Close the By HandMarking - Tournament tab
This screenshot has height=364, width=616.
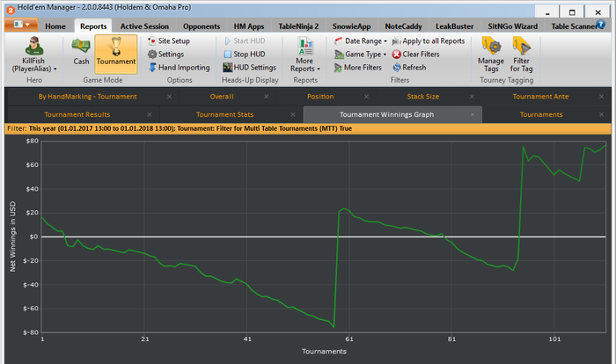[169, 97]
